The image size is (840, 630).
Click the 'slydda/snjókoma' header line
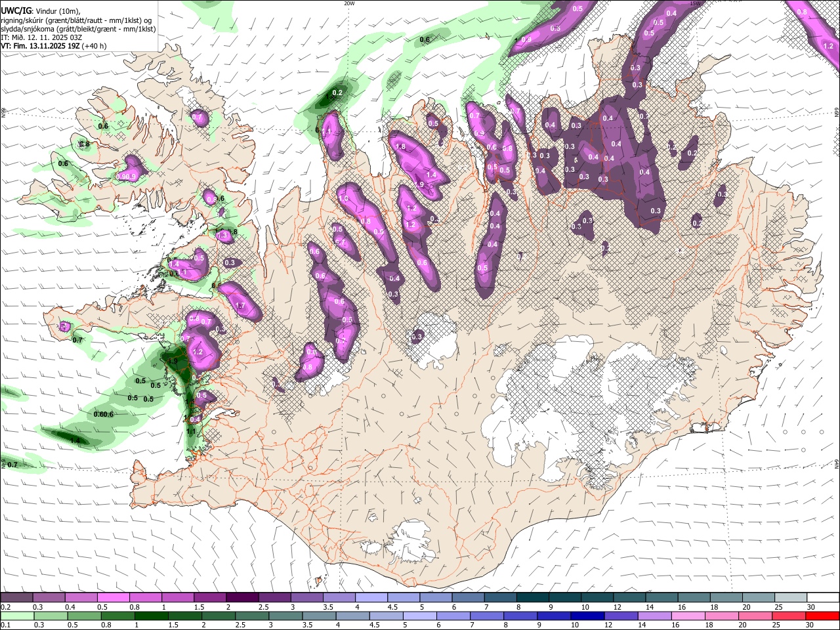click(78, 29)
